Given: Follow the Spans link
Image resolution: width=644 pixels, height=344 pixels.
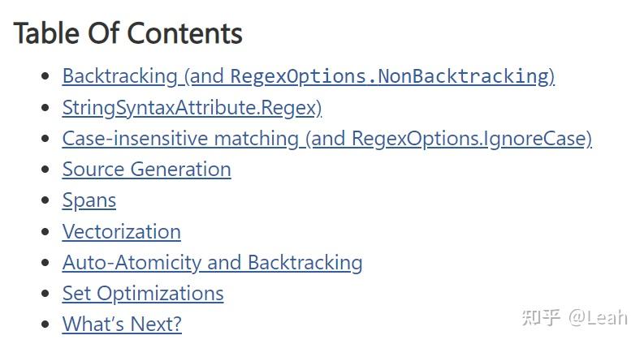Looking at the screenshot, I should 89,200.
